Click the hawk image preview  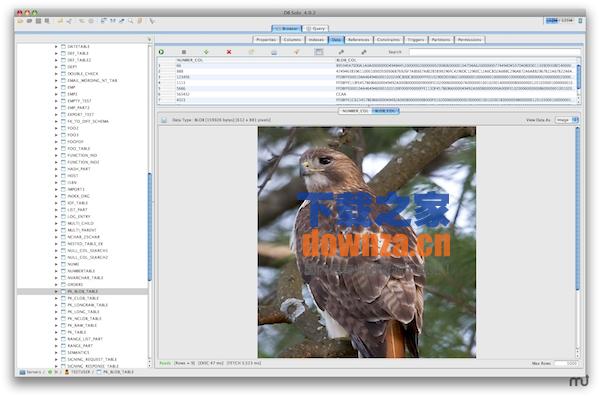pyautogui.click(x=367, y=242)
